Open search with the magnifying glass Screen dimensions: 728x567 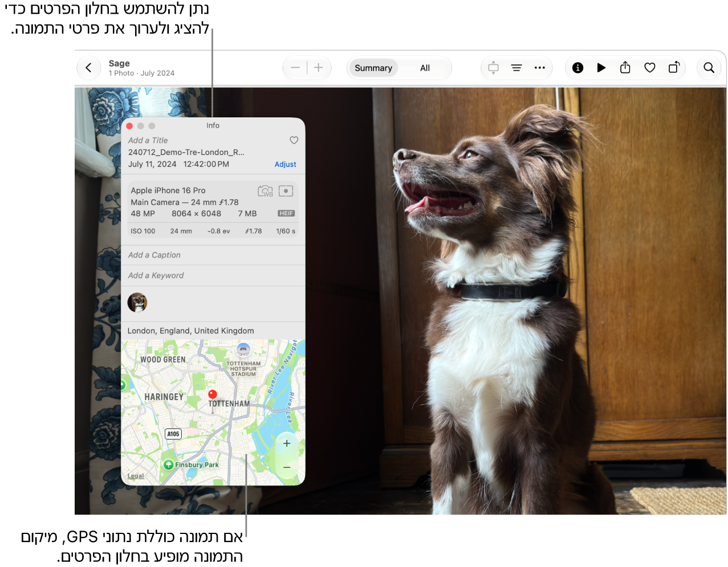[x=709, y=68]
